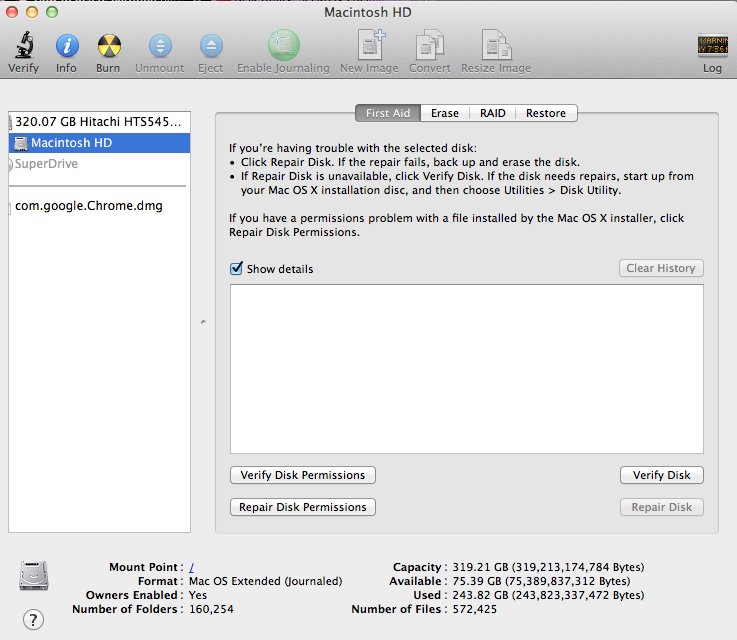The width and height of the screenshot is (737, 640).
Task: Open the Restore tab
Action: (x=546, y=113)
